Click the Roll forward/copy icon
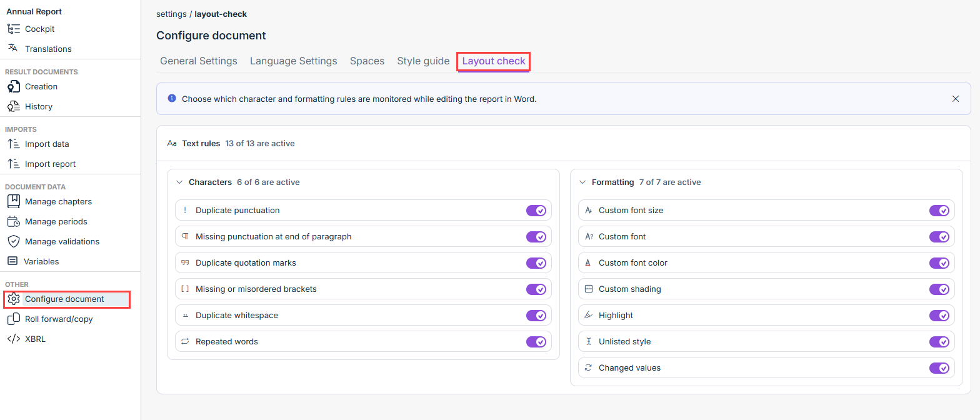The height and width of the screenshot is (420, 980). (x=13, y=319)
